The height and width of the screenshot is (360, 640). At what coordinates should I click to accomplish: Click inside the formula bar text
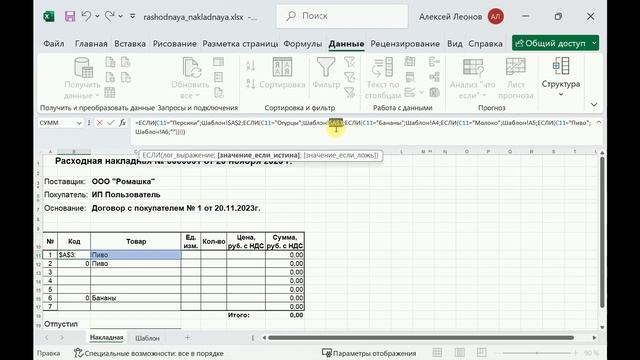363,127
